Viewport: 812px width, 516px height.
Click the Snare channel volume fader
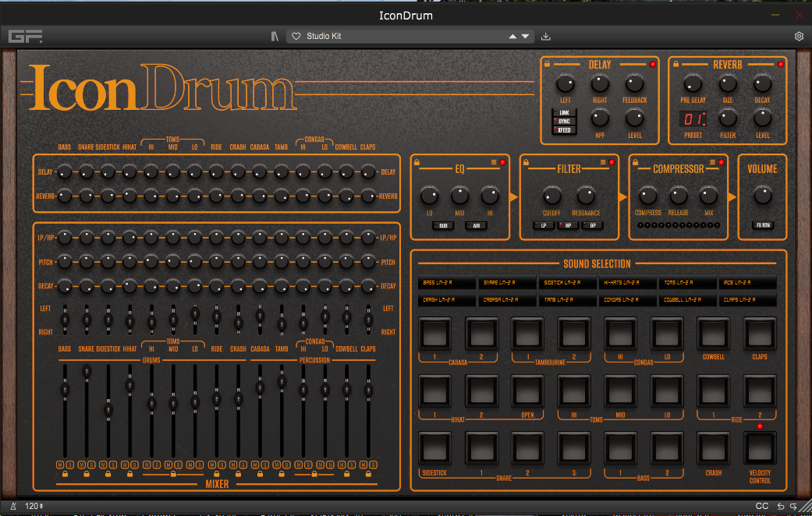[87, 371]
